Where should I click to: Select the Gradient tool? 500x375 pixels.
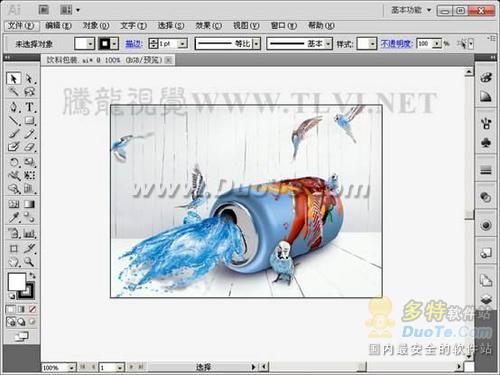(x=30, y=204)
